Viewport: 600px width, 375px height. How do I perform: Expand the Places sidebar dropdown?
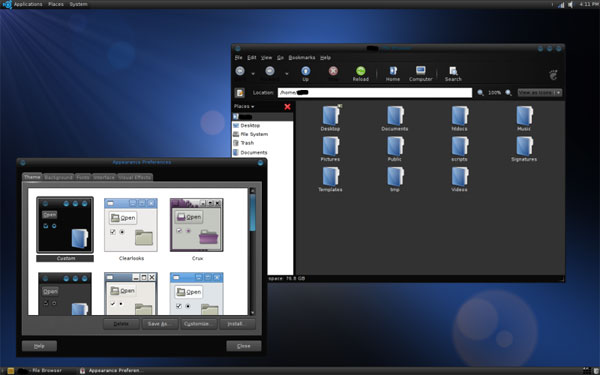click(244, 106)
